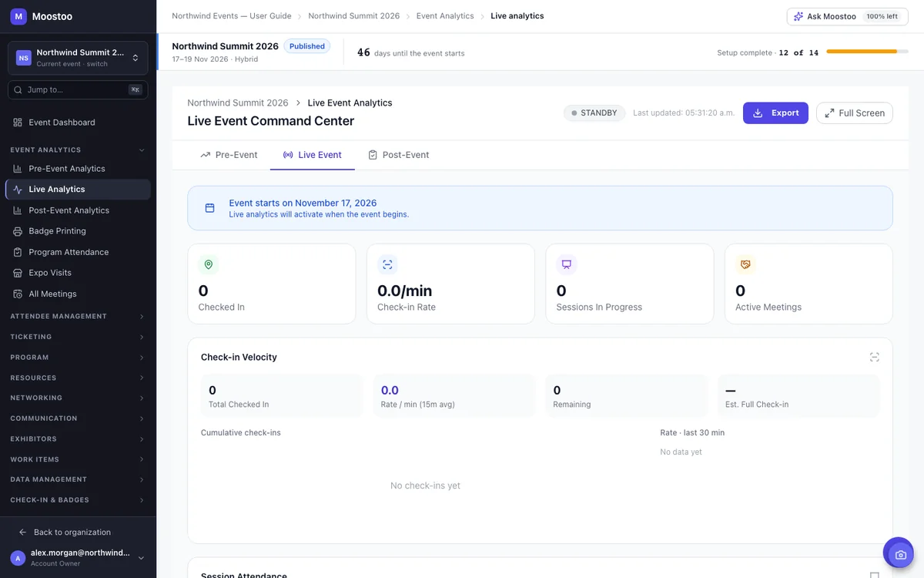Screen dimensions: 924x578
Task: Click Northwind Summit 2026 page breadcrumb
Action: pos(238,103)
